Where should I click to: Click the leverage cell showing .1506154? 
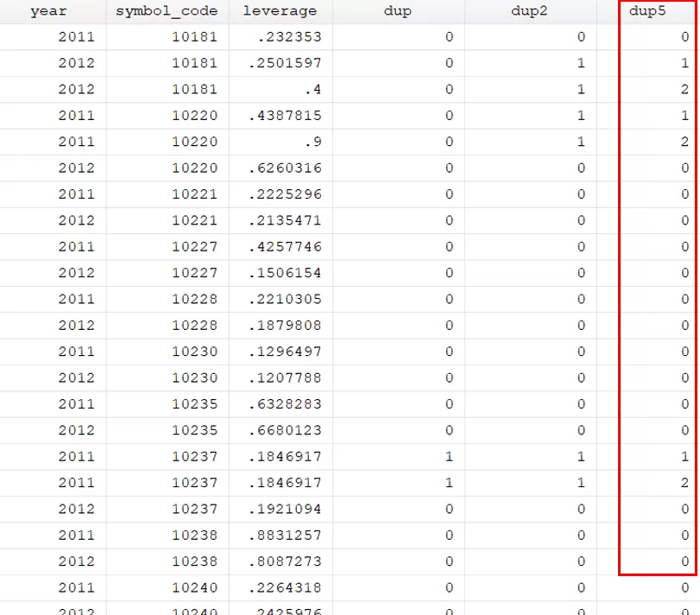tap(284, 273)
